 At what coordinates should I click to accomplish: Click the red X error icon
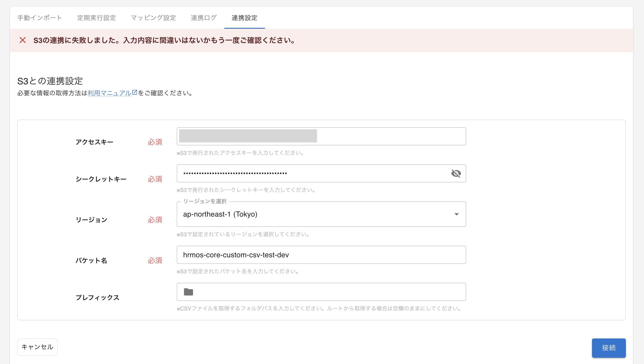tap(23, 40)
